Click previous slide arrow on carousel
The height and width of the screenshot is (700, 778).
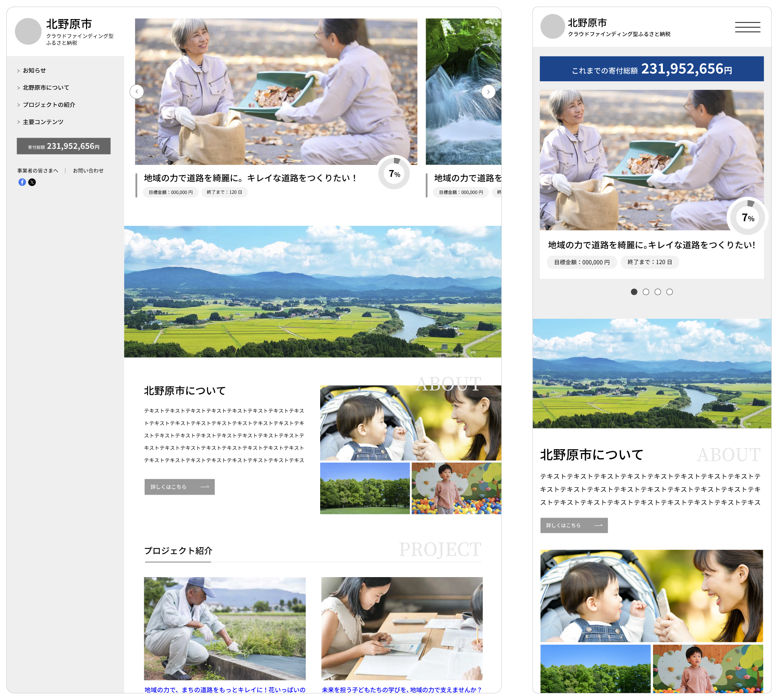click(137, 91)
